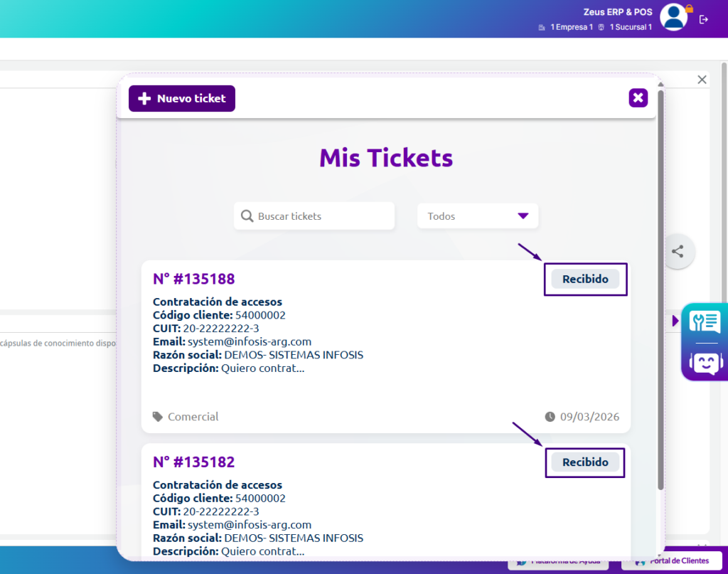
Task: Open the Todos filter dropdown
Action: click(x=478, y=216)
